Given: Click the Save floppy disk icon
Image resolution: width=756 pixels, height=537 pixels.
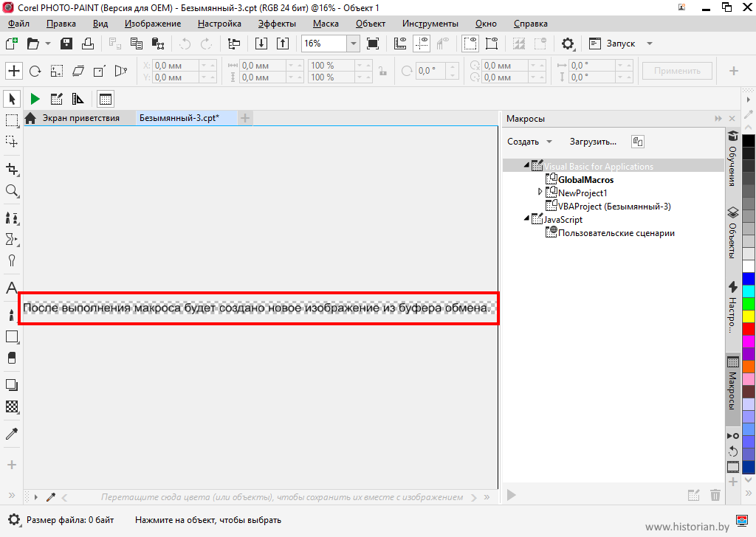Looking at the screenshot, I should click(66, 44).
